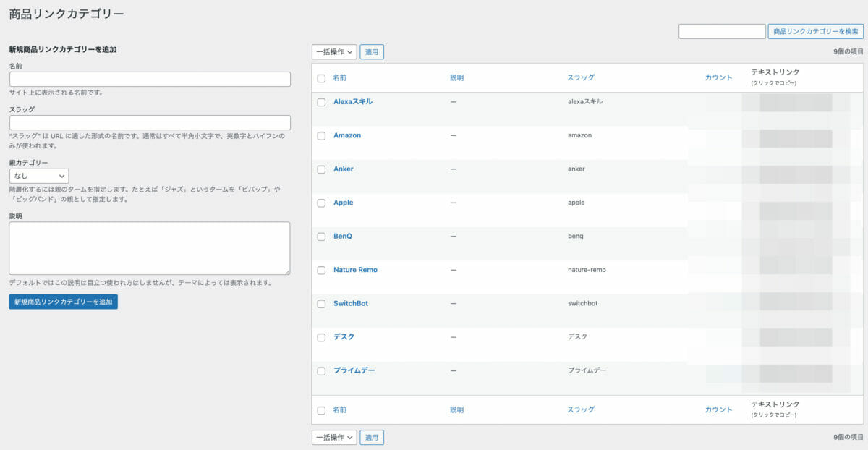Click the lowercase slug text switchbot

(583, 303)
